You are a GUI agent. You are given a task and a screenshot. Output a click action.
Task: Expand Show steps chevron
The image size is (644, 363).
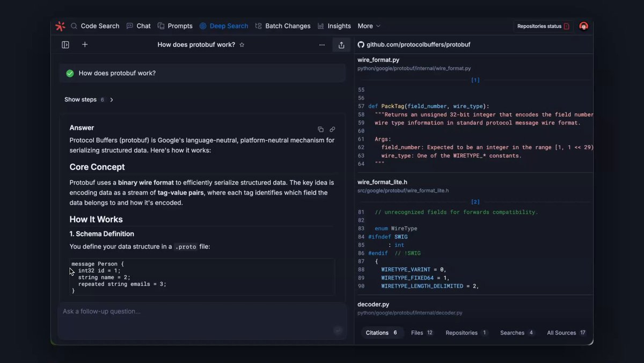112,100
